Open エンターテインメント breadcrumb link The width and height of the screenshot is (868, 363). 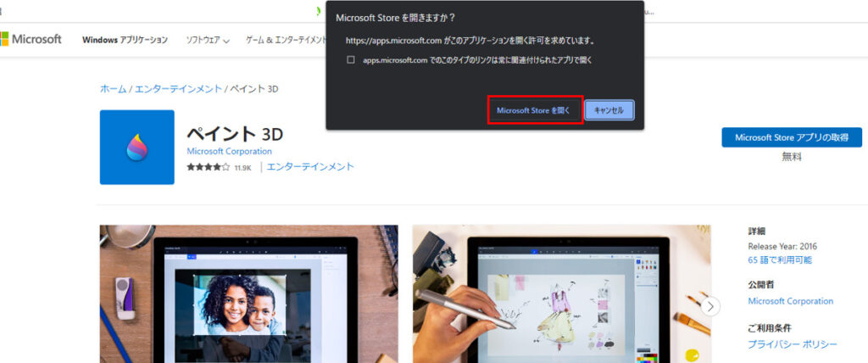pos(178,89)
